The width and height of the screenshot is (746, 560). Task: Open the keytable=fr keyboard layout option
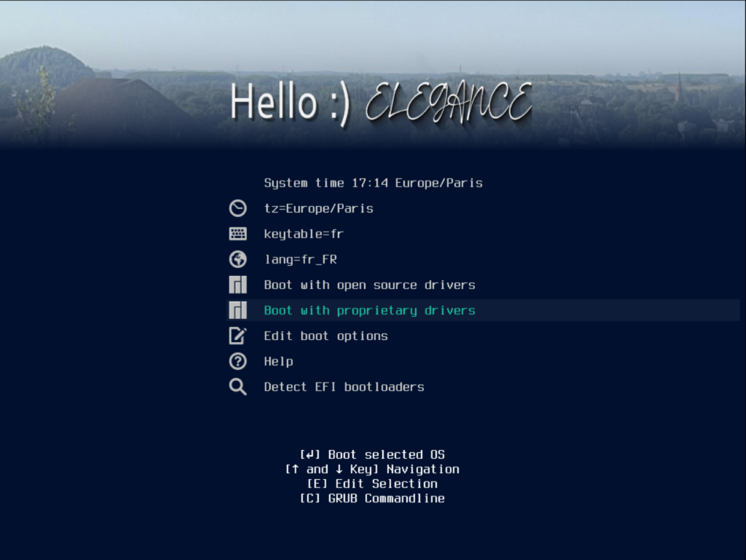coord(303,234)
